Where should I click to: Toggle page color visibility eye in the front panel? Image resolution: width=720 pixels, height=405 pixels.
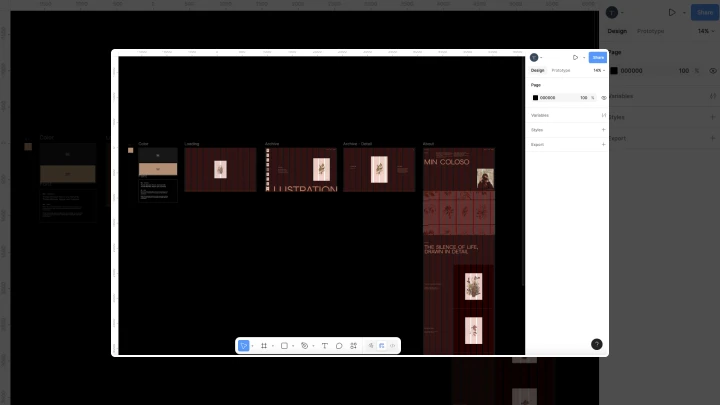603,98
